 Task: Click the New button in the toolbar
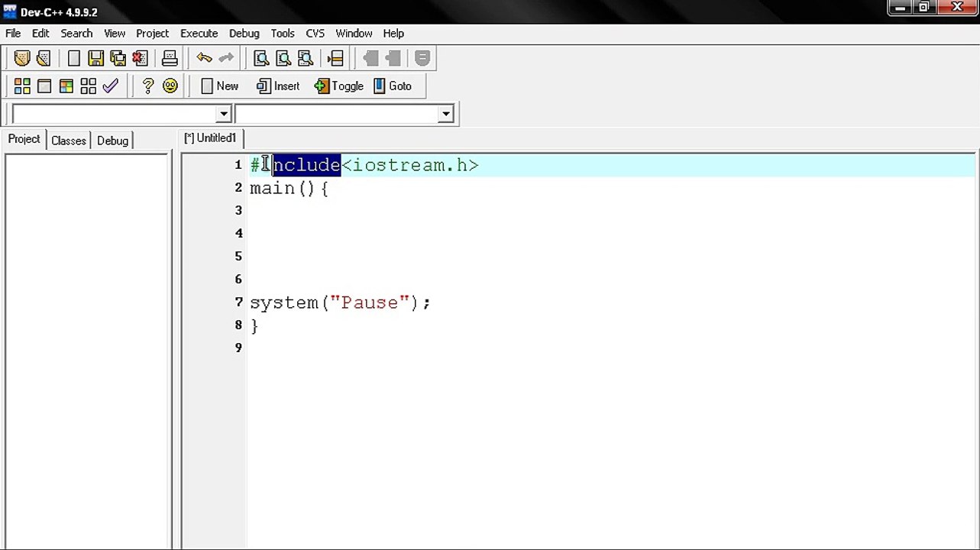point(220,86)
